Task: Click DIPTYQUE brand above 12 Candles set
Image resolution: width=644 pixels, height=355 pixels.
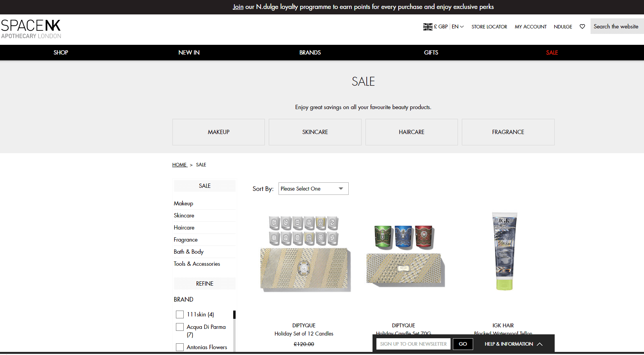Action: pos(304,325)
